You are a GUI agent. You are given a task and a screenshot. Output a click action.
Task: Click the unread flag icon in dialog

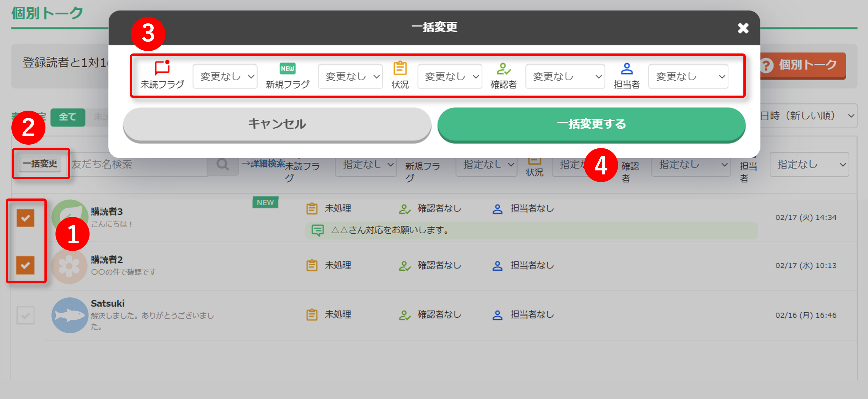[x=162, y=68]
